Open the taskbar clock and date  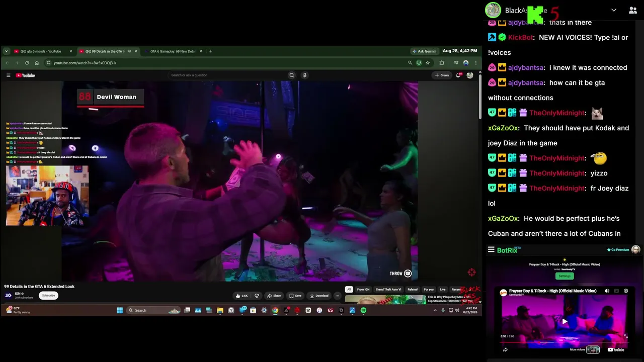(x=471, y=310)
